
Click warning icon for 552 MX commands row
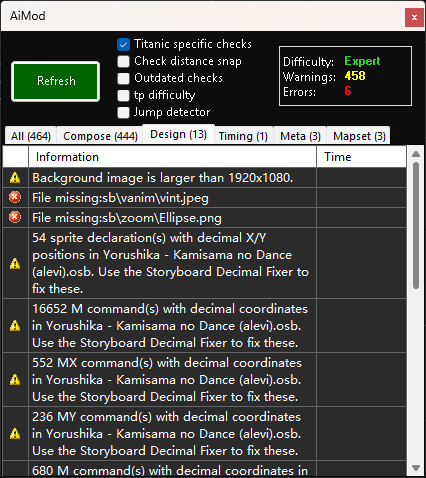(x=15, y=379)
